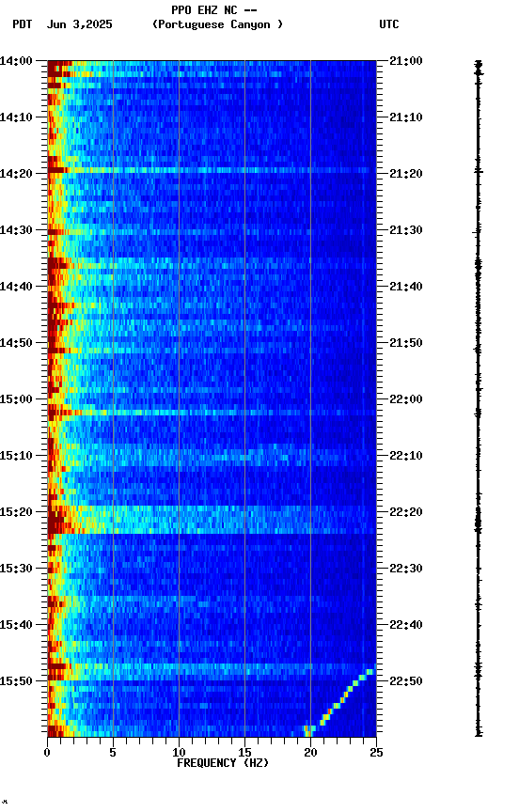Click the diagonal sweep signal near 22 Hz
This screenshot has width=519, height=812.
click(339, 703)
